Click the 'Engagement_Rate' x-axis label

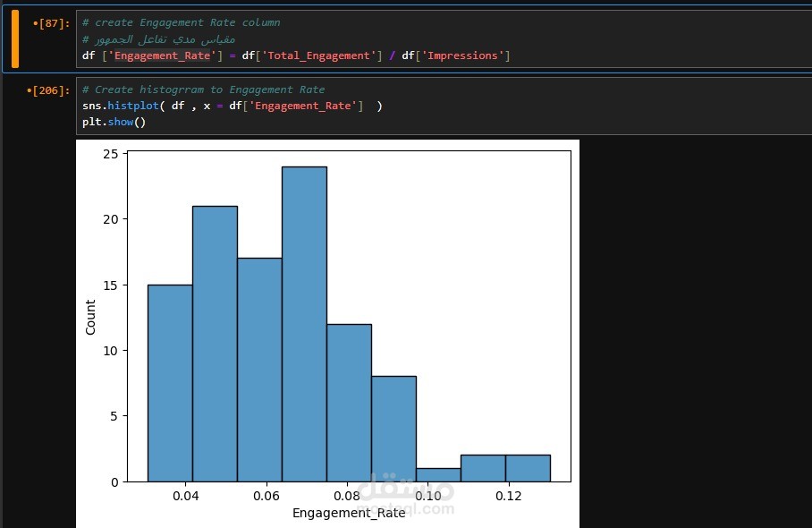click(349, 513)
